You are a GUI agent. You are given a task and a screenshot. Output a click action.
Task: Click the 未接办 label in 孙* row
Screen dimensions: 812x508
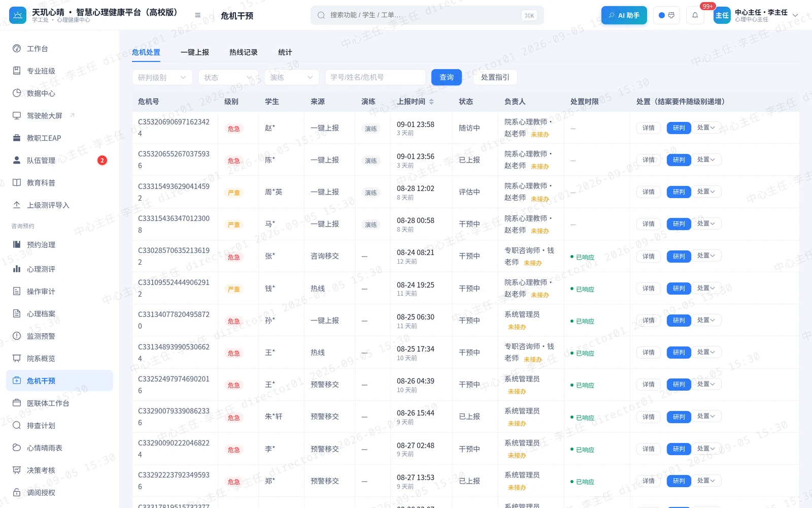tap(517, 327)
